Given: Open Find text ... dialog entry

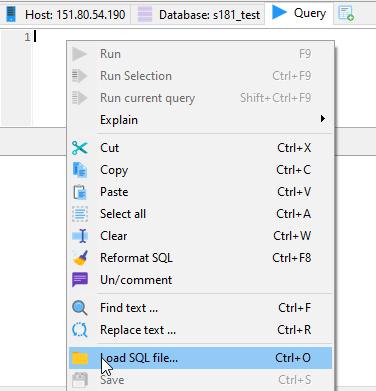Looking at the screenshot, I should (200, 308).
